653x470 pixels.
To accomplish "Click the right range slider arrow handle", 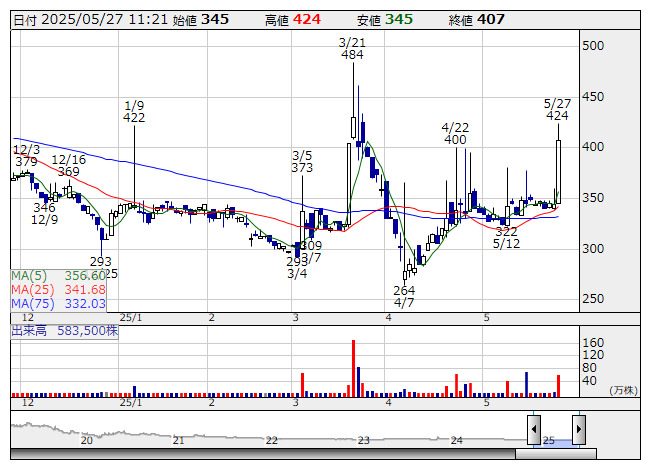I will (579, 429).
